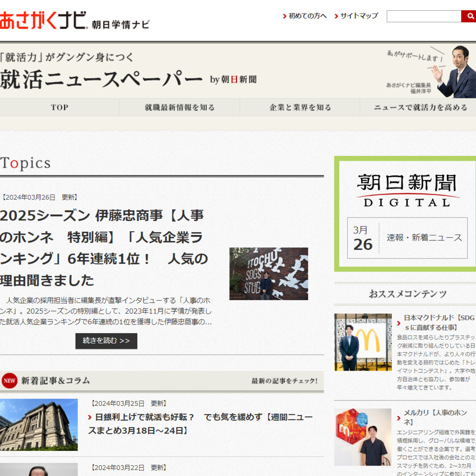Click the 就活ニュースペーパー banner title
This screenshot has height=476, width=476.
101,79
